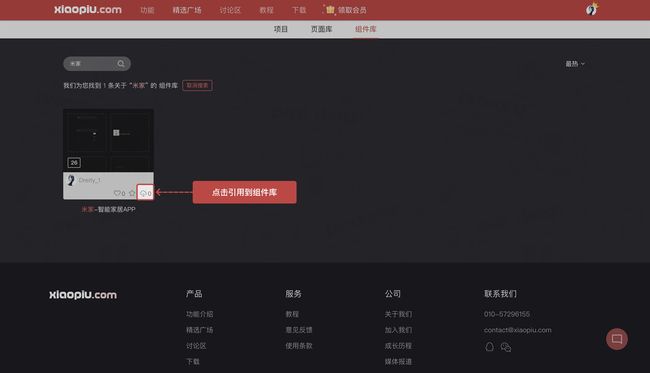
Task: Favorite the card with the star icon
Action: point(132,193)
